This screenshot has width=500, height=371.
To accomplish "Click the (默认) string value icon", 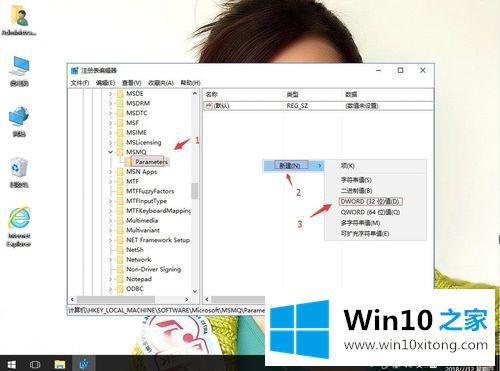I will click(x=209, y=106).
